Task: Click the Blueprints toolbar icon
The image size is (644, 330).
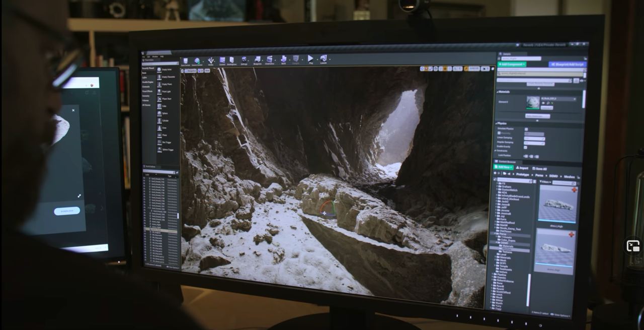Action: coord(257,60)
